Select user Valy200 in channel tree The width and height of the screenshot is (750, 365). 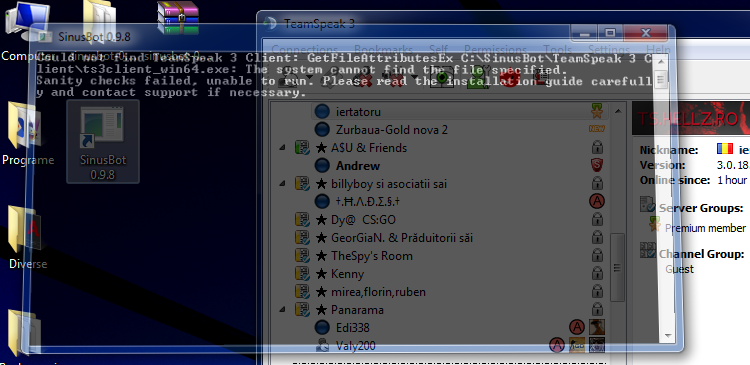pos(355,346)
